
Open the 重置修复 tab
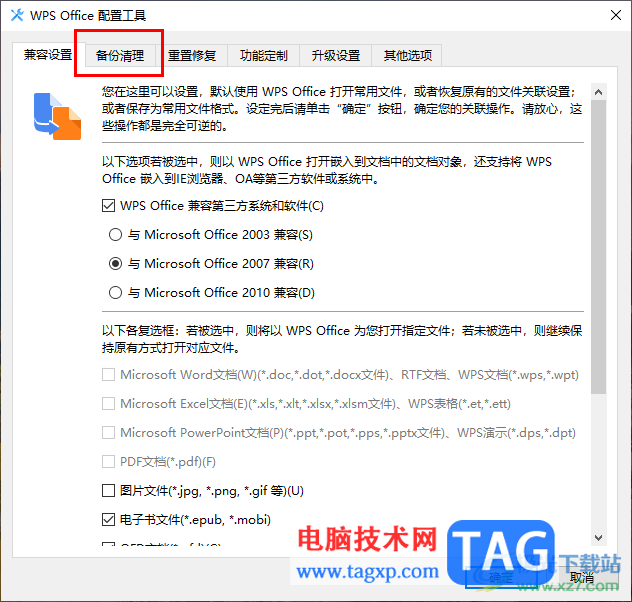tap(192, 55)
